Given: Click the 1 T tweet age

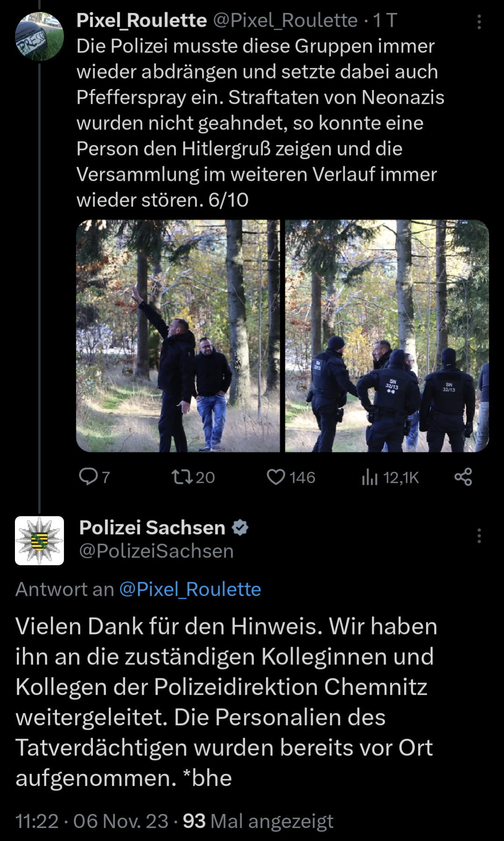Looking at the screenshot, I should (385, 20).
